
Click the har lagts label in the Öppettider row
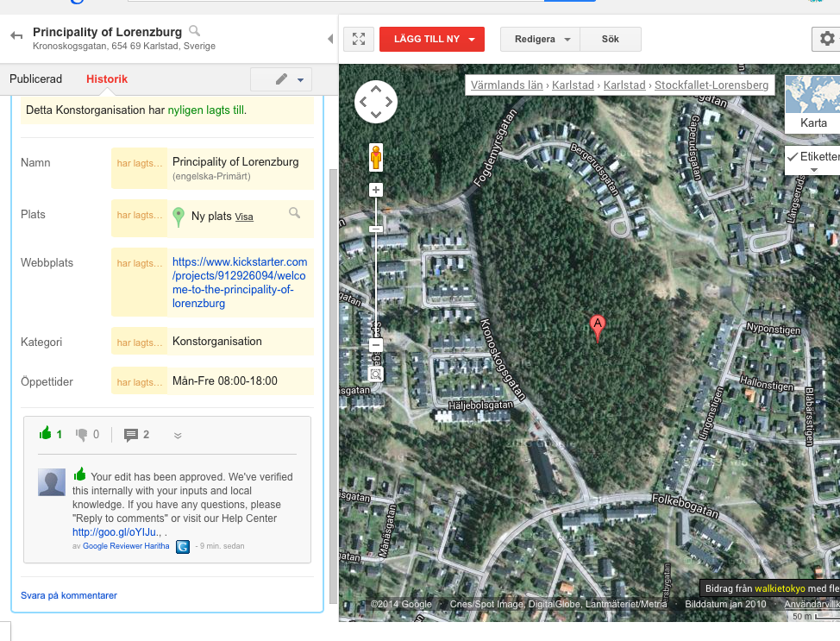click(140, 382)
